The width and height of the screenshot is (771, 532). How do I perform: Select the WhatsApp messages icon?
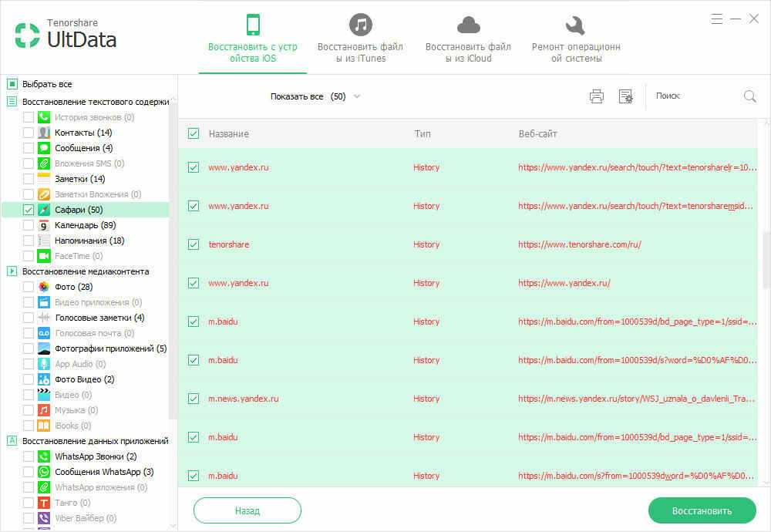click(44, 472)
